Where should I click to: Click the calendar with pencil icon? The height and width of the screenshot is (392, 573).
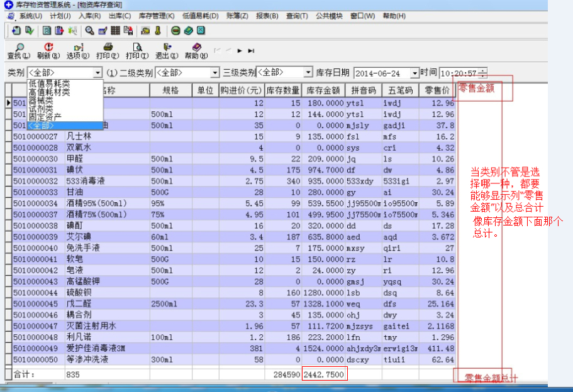103,31
